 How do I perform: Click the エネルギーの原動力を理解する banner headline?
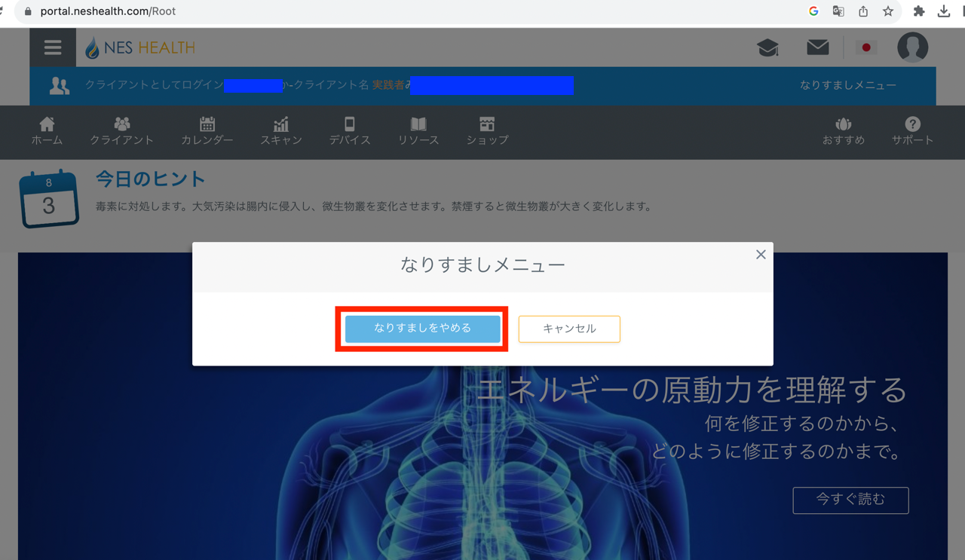click(693, 390)
